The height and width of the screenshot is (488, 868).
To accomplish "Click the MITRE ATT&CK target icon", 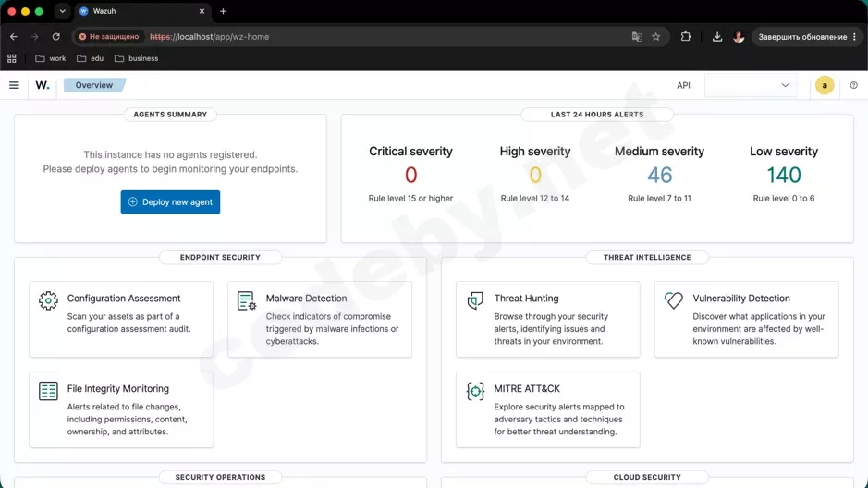I will [475, 391].
